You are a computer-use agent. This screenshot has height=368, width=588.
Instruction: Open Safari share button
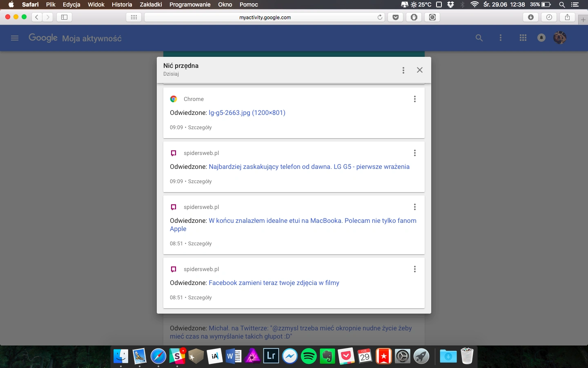click(567, 17)
